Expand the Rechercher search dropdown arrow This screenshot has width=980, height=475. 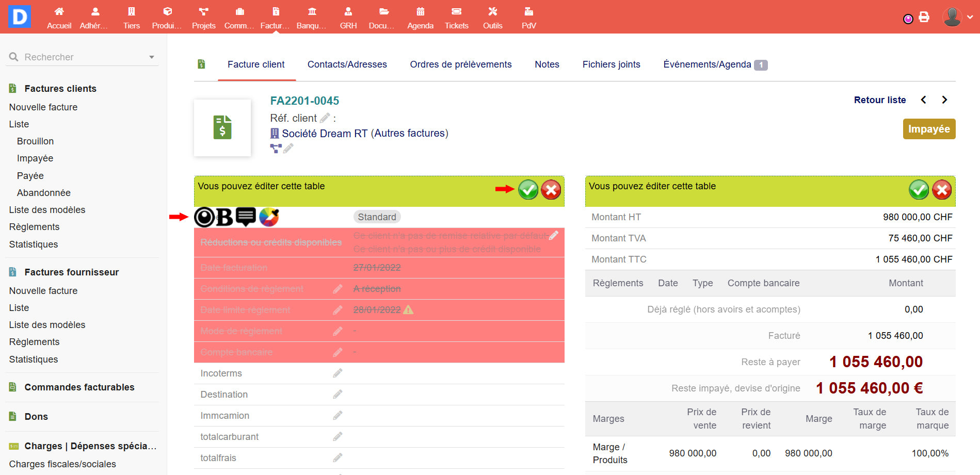click(x=152, y=57)
